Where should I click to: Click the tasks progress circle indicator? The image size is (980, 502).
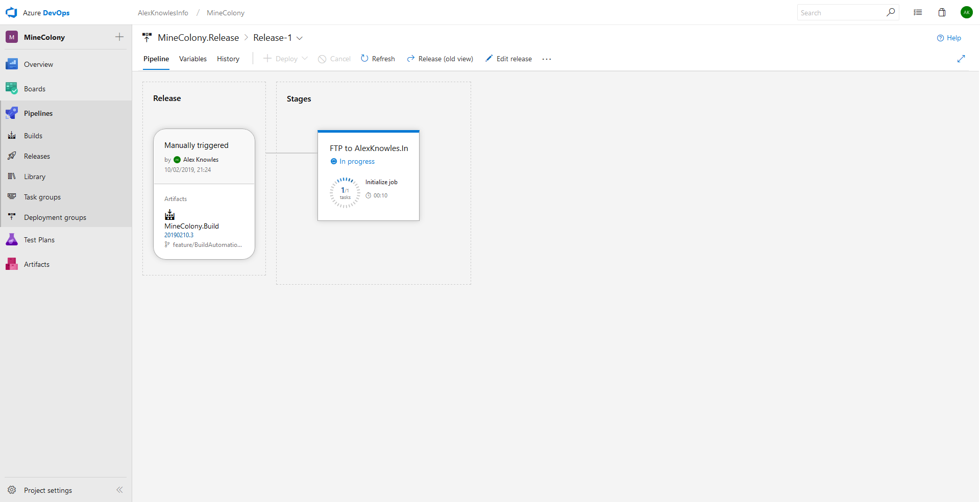(345, 193)
